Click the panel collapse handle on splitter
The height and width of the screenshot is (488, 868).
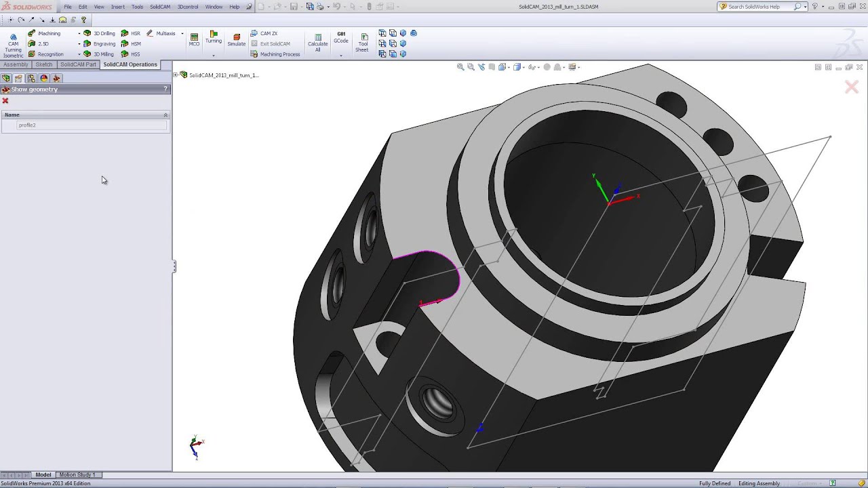(x=174, y=266)
